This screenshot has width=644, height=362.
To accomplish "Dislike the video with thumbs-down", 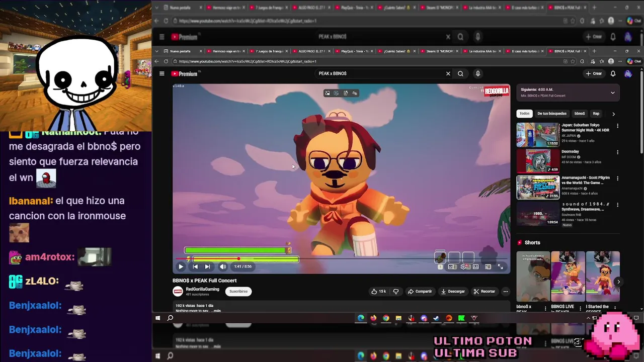I will pyautogui.click(x=395, y=291).
